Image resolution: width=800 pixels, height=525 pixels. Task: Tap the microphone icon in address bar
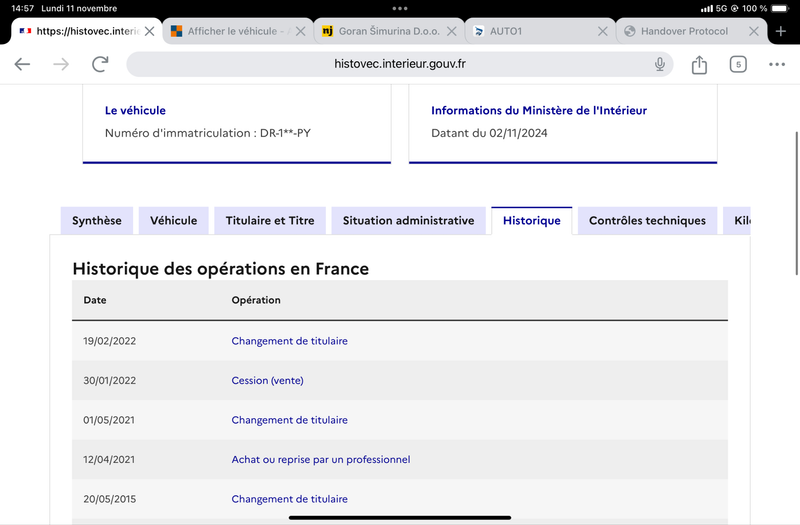pyautogui.click(x=660, y=64)
